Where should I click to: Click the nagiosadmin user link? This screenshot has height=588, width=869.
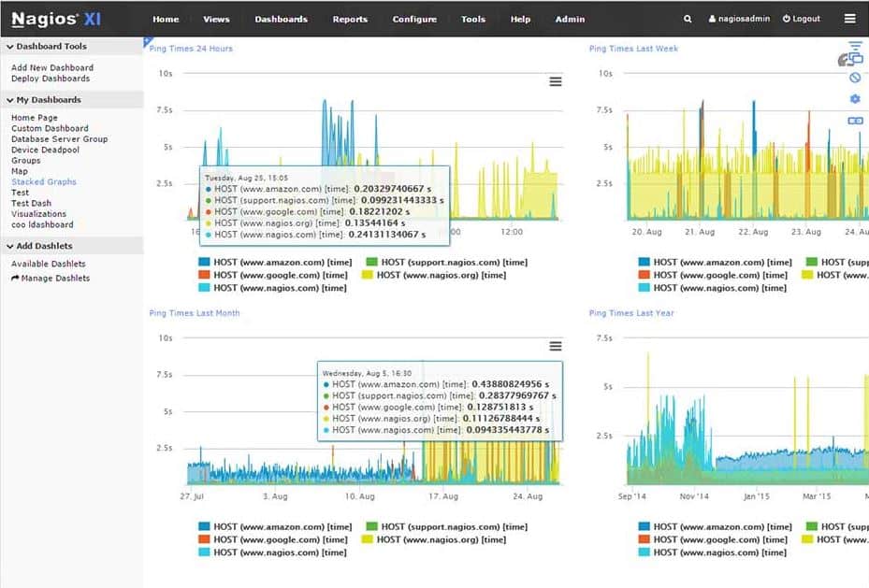click(739, 19)
